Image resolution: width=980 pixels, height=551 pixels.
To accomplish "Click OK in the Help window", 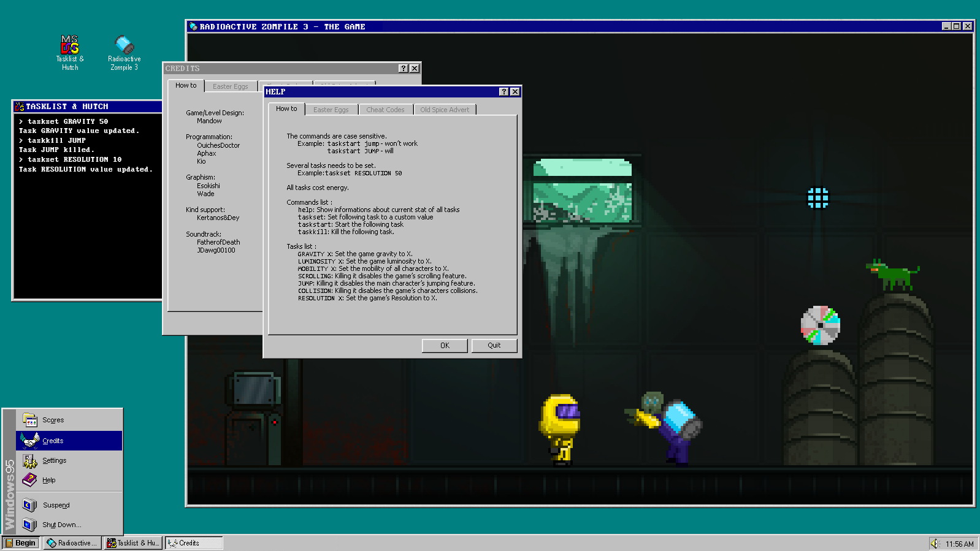I will point(445,346).
